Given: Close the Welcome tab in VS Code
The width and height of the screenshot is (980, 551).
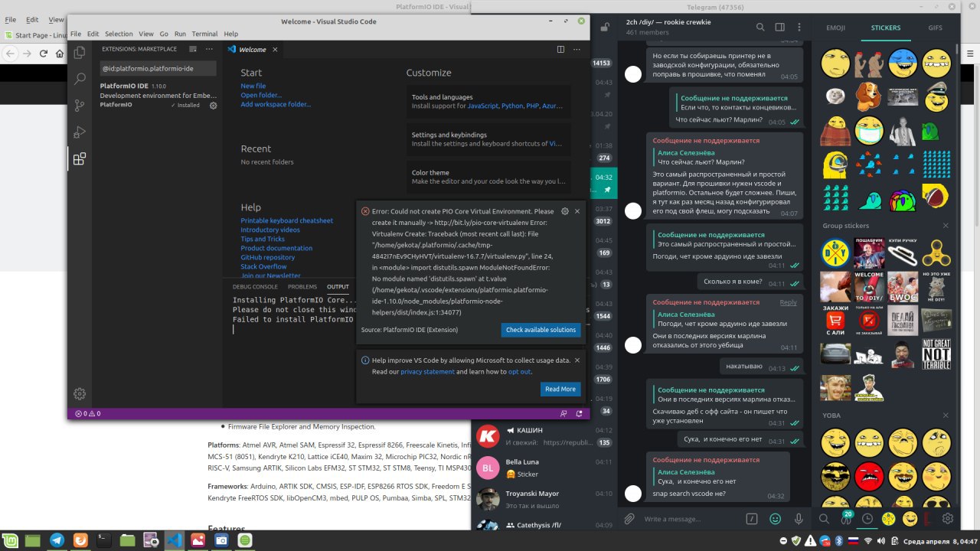Looking at the screenshot, I should (276, 49).
